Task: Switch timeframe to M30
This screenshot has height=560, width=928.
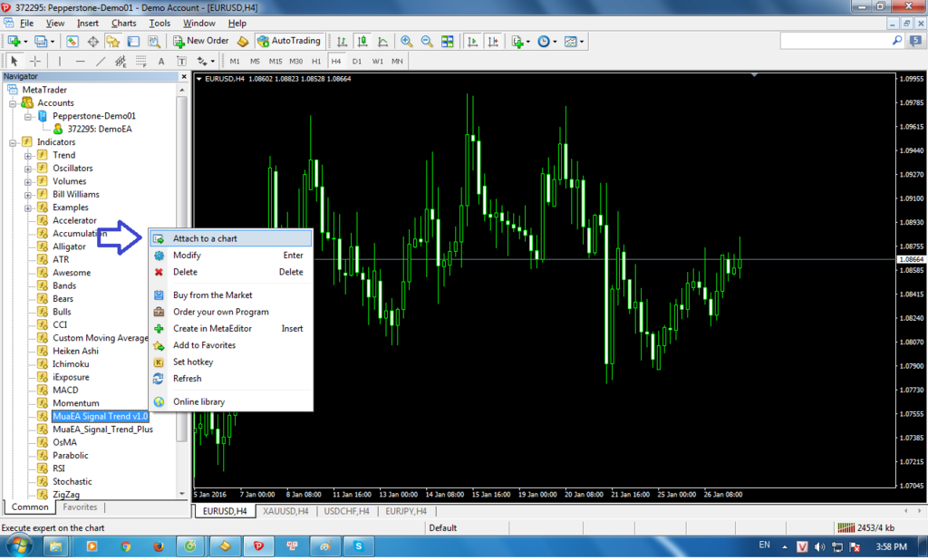Action: [x=296, y=61]
